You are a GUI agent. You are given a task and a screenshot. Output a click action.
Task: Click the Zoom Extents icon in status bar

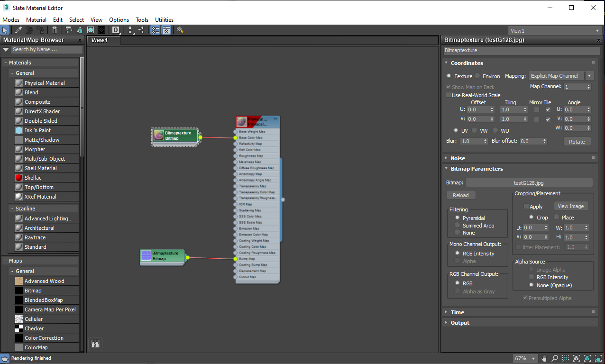point(576,359)
